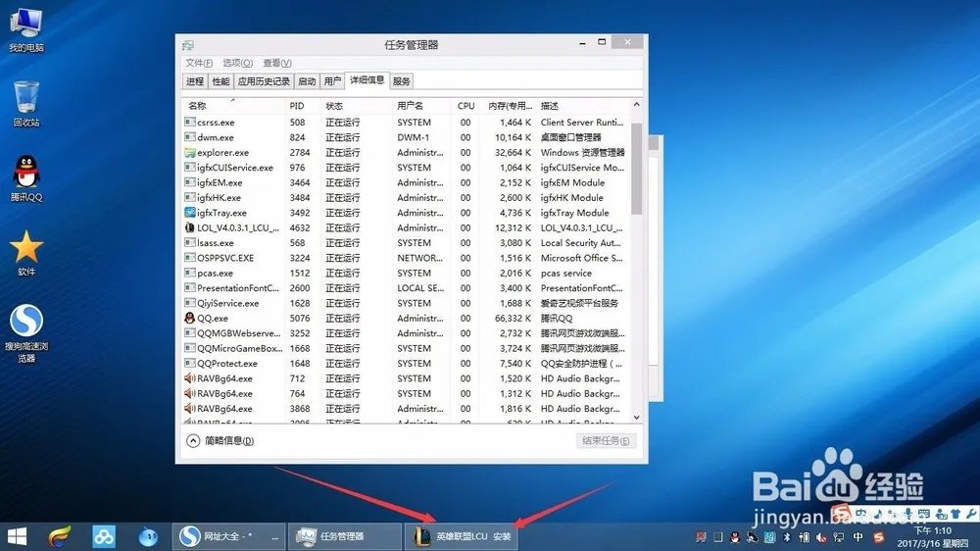Viewport: 980px width, 551px height.
Task: Click the 结束任务 button
Action: click(606, 441)
